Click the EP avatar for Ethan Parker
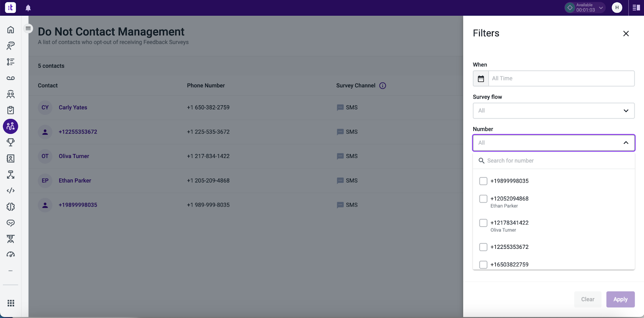644x318 pixels. click(x=45, y=181)
